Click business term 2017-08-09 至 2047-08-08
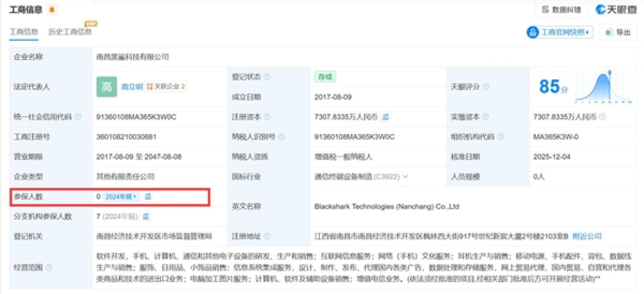 [x=139, y=157]
